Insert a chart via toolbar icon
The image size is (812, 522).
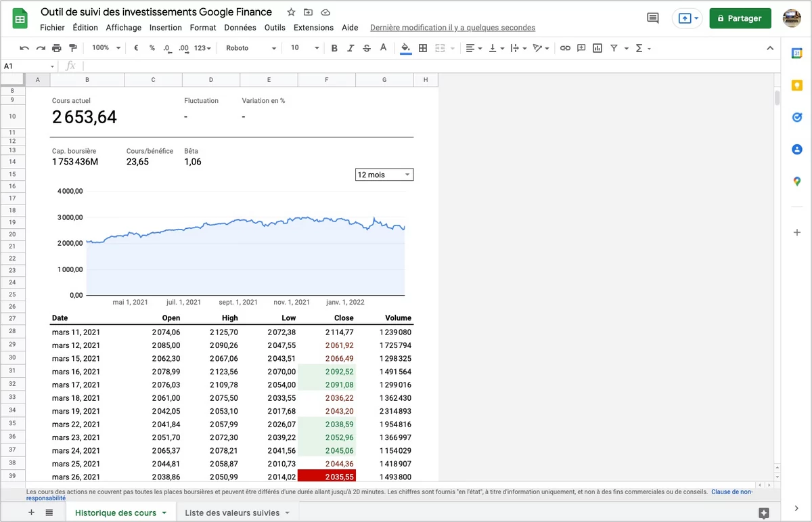(x=597, y=48)
